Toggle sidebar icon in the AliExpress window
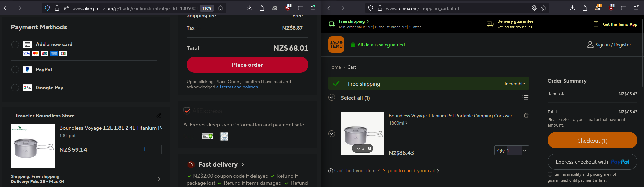 [x=301, y=8]
